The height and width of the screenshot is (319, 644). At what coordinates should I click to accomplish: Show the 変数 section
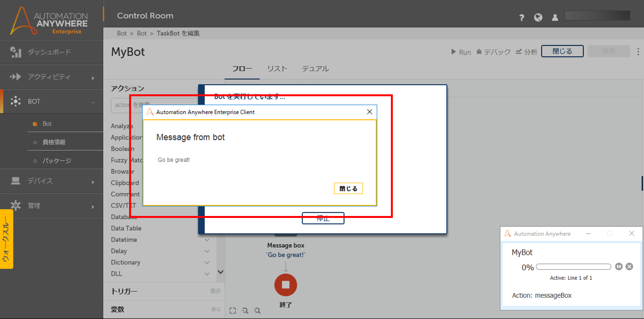216,309
